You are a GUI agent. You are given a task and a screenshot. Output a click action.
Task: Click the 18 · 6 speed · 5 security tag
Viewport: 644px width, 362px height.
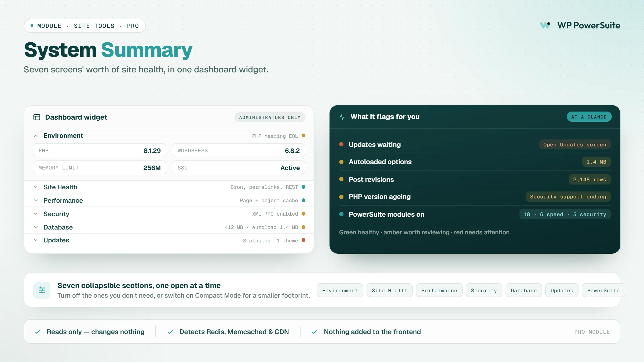(565, 214)
